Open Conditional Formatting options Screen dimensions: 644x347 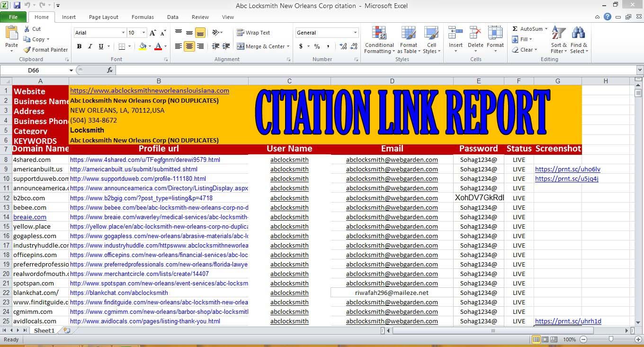click(x=379, y=40)
